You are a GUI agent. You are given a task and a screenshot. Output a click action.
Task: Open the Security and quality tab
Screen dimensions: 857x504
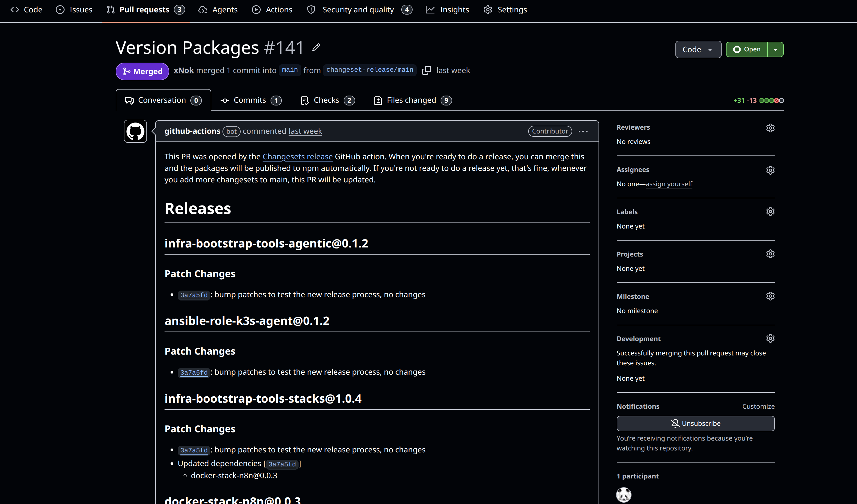[x=360, y=10]
